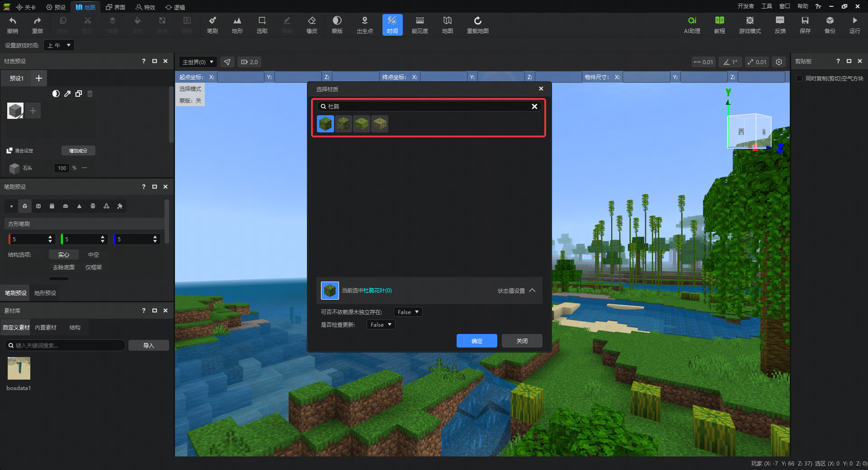Switch to the 预设 top tab

pos(56,7)
